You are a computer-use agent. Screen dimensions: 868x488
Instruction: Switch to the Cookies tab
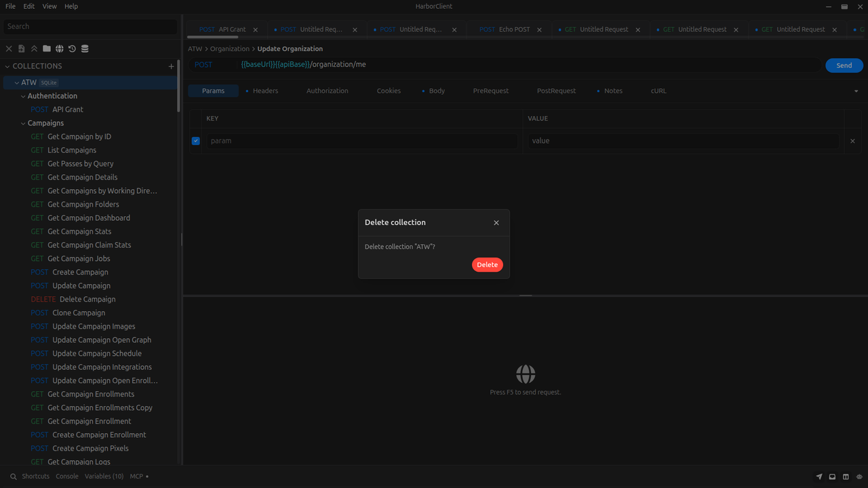pos(389,91)
